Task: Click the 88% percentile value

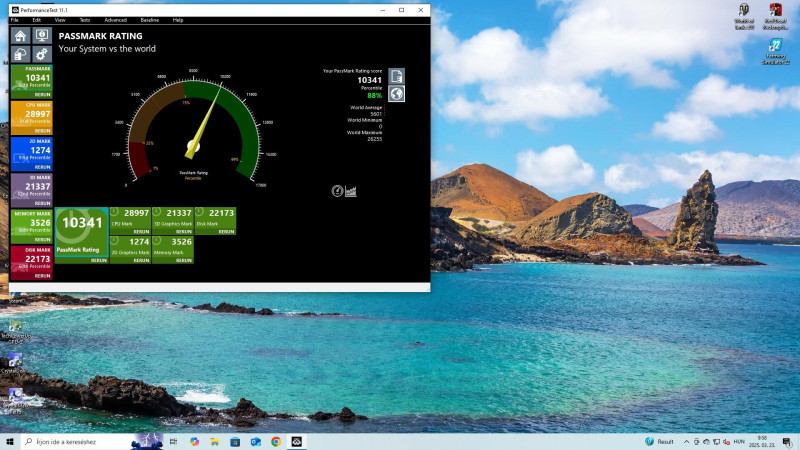Action: point(374,95)
